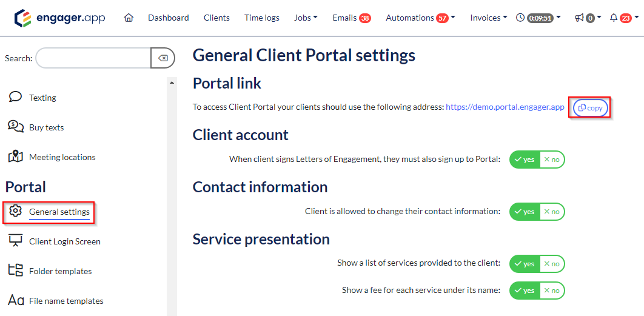The image size is (644, 316).
Task: Select the Meeting locations map icon
Action: click(16, 156)
